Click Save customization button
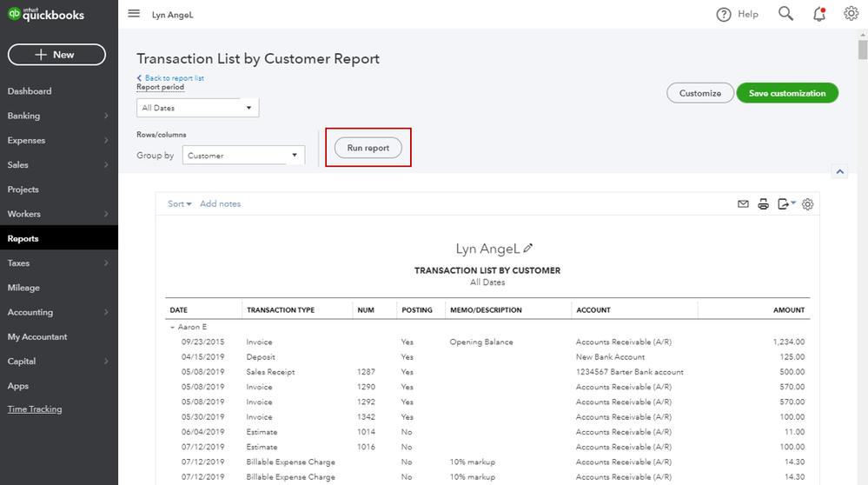 coord(787,93)
